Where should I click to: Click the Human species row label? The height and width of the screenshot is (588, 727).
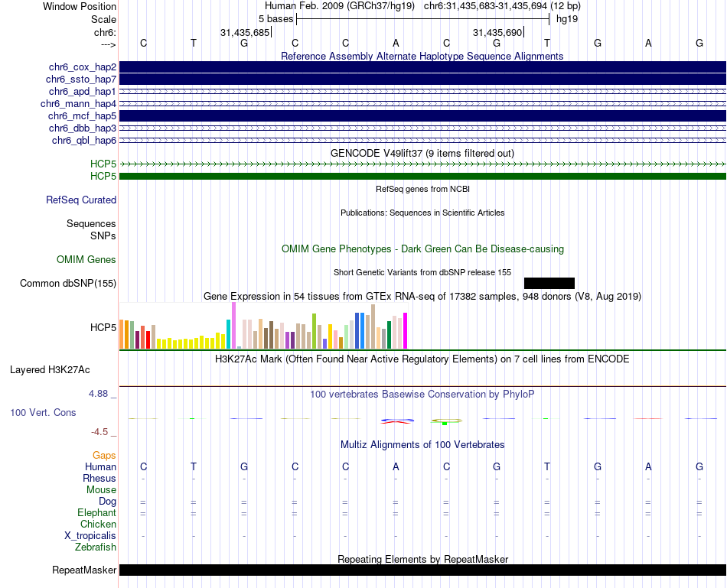pyautogui.click(x=100, y=466)
